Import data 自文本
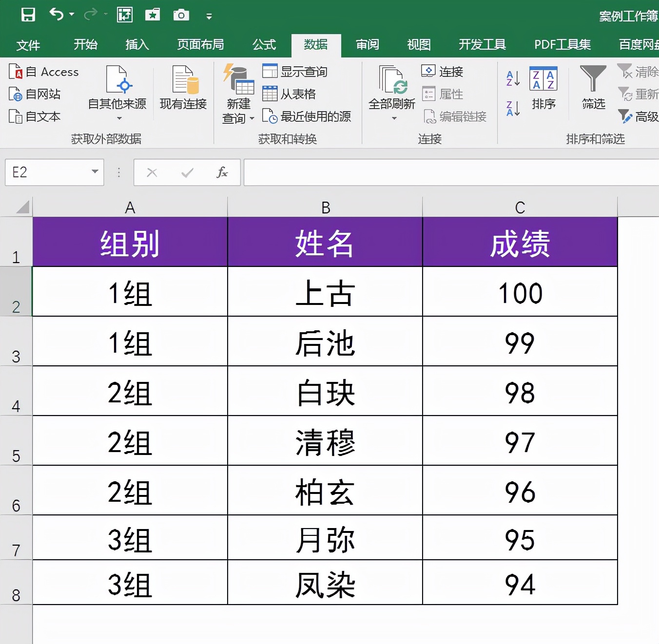The width and height of the screenshot is (659, 644). pyautogui.click(x=35, y=116)
